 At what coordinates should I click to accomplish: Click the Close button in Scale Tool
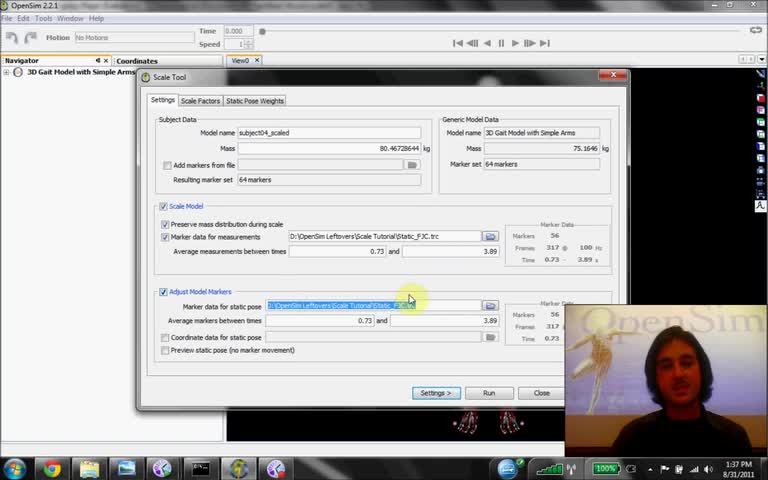click(x=541, y=393)
